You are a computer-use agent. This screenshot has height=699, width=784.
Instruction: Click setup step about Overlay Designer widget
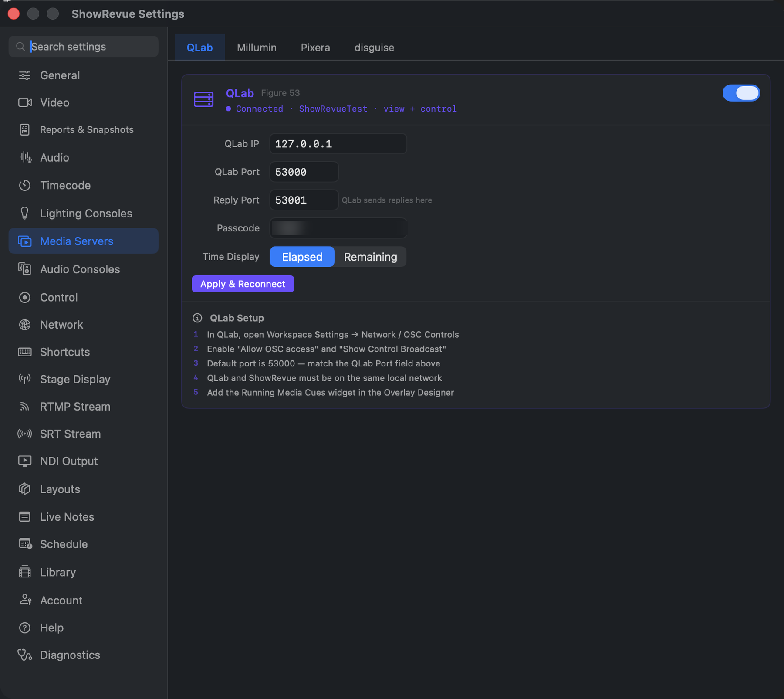(330, 393)
